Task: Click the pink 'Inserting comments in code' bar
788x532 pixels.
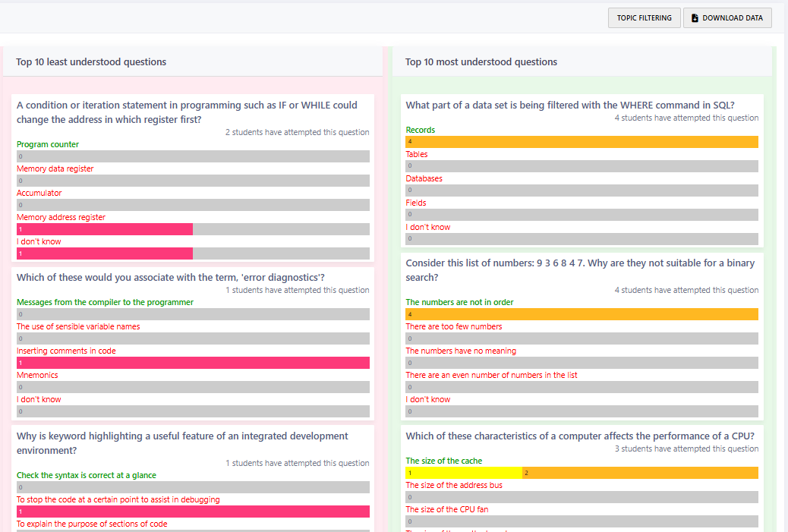Action: (x=193, y=363)
